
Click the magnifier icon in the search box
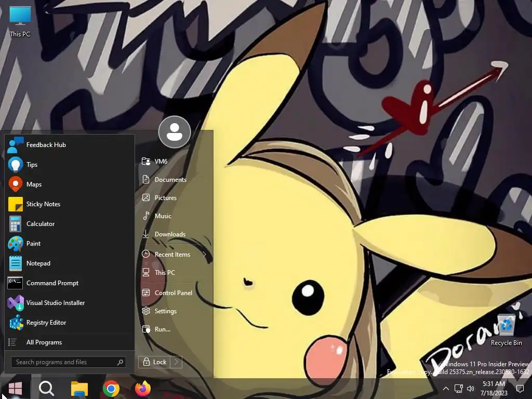[x=120, y=362]
